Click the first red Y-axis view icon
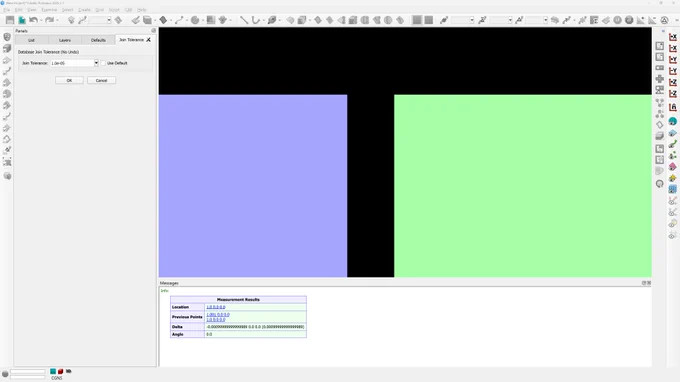Viewport: 680px width, 382px height. click(x=673, y=60)
